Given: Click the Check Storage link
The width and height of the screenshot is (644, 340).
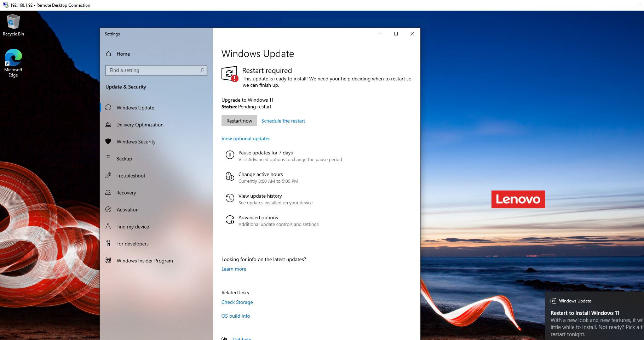Looking at the screenshot, I should pos(237,302).
